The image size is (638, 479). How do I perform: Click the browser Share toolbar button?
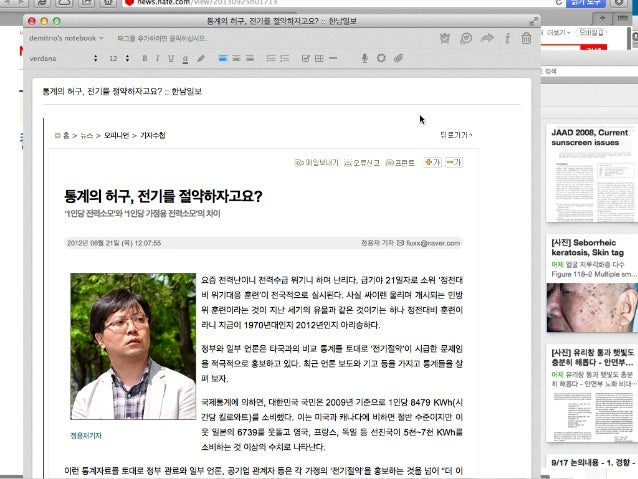[87, 3]
